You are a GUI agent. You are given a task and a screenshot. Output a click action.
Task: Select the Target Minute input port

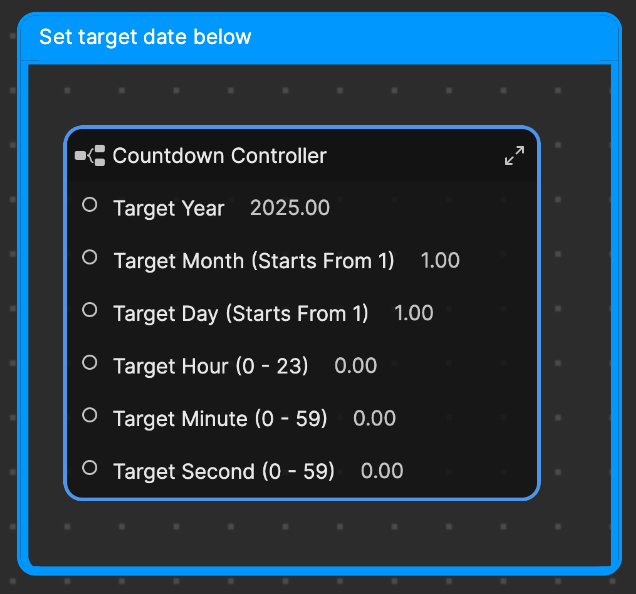pyautogui.click(x=90, y=415)
